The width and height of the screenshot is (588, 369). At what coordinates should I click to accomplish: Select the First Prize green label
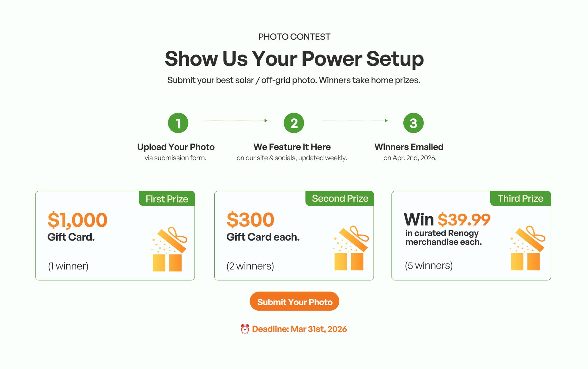click(x=167, y=199)
